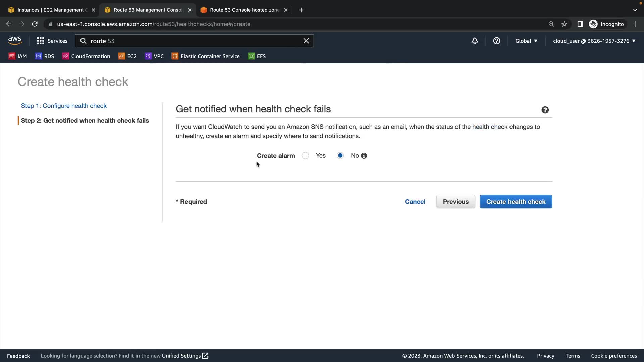Go back to Step 1: Configure health check
This screenshot has height=362, width=644.
(x=64, y=106)
